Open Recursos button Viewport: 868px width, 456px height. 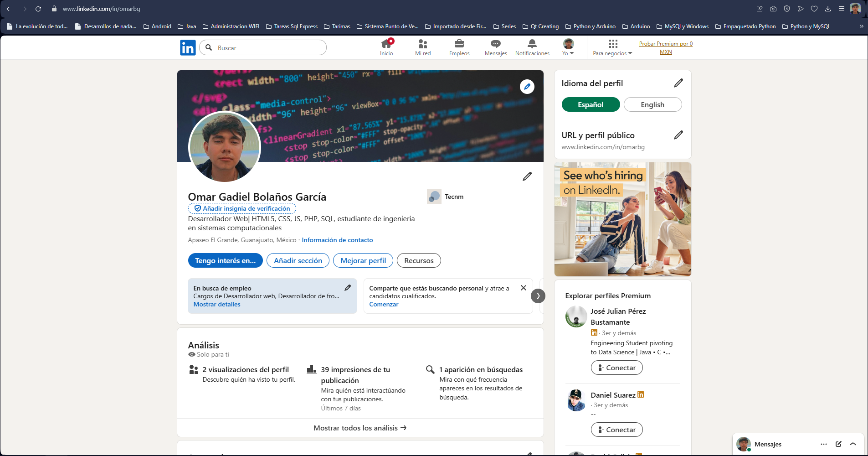[x=419, y=260]
